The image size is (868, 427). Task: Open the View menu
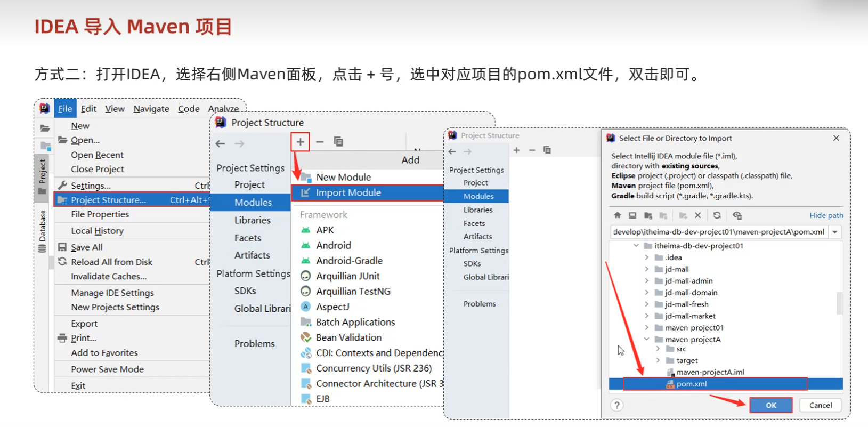115,109
